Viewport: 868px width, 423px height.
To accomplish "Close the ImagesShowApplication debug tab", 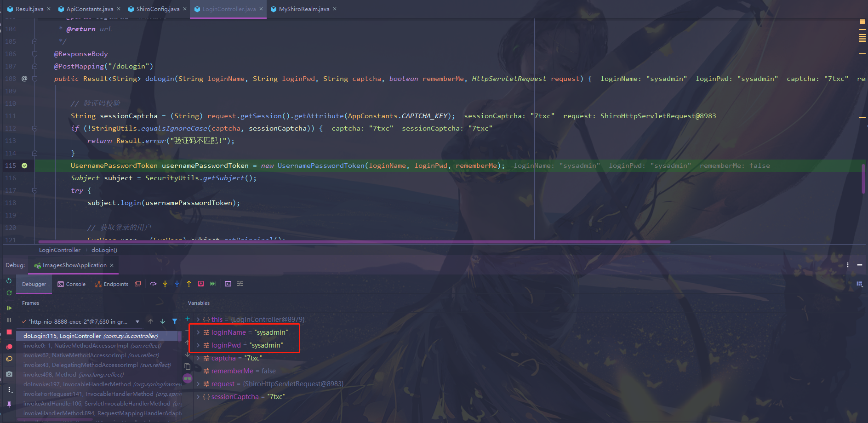I will click(112, 265).
